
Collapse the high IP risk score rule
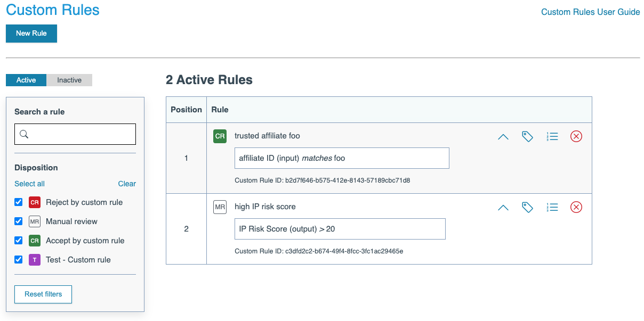coord(503,208)
